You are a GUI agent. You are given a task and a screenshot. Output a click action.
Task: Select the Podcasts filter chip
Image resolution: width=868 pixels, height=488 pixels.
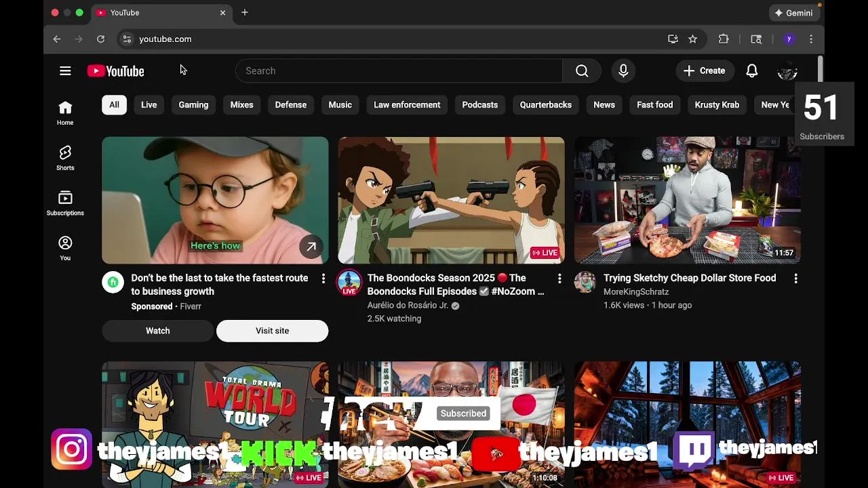(x=480, y=104)
